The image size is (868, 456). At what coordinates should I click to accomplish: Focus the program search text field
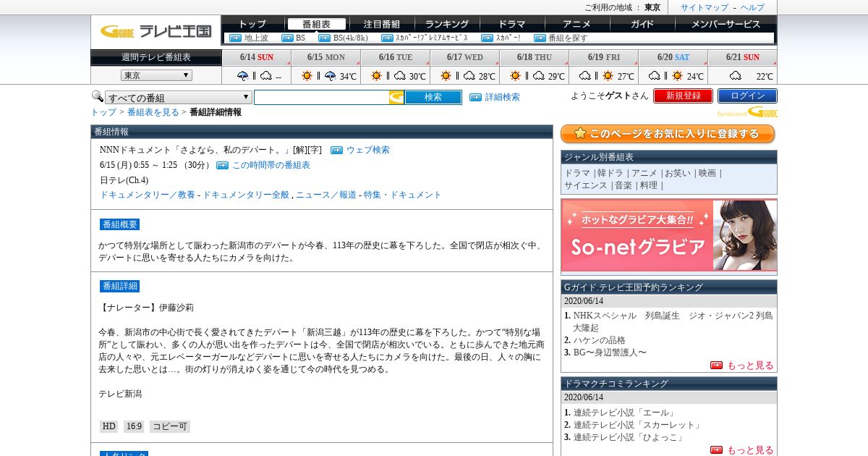point(321,97)
